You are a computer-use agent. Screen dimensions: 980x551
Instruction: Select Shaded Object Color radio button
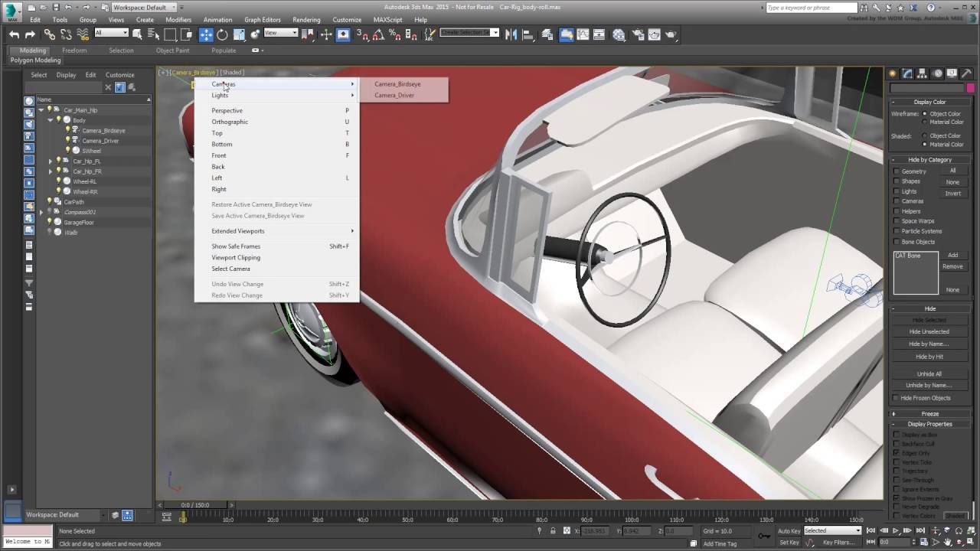click(925, 136)
